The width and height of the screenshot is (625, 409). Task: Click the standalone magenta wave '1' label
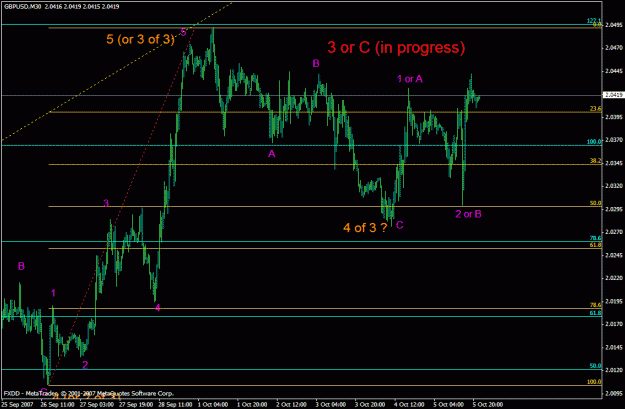(x=53, y=293)
